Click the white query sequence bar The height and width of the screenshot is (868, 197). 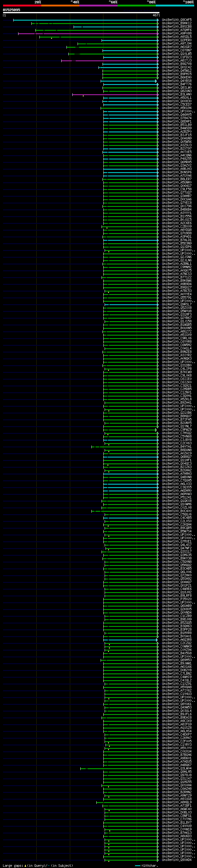pyautogui.click(x=81, y=13)
